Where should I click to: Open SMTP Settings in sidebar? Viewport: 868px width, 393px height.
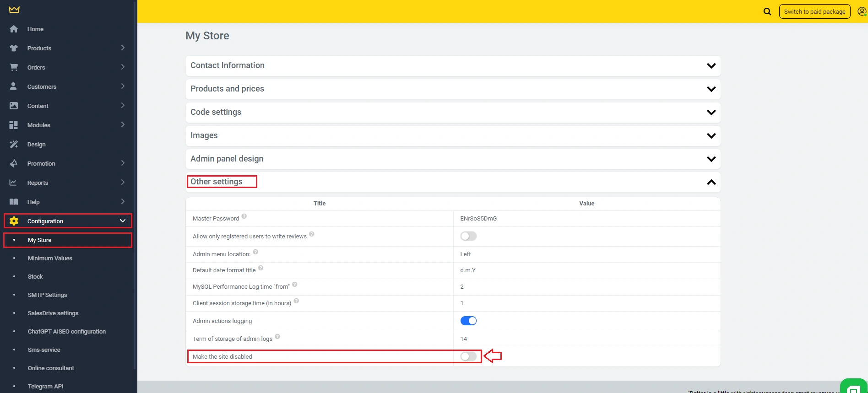click(47, 295)
